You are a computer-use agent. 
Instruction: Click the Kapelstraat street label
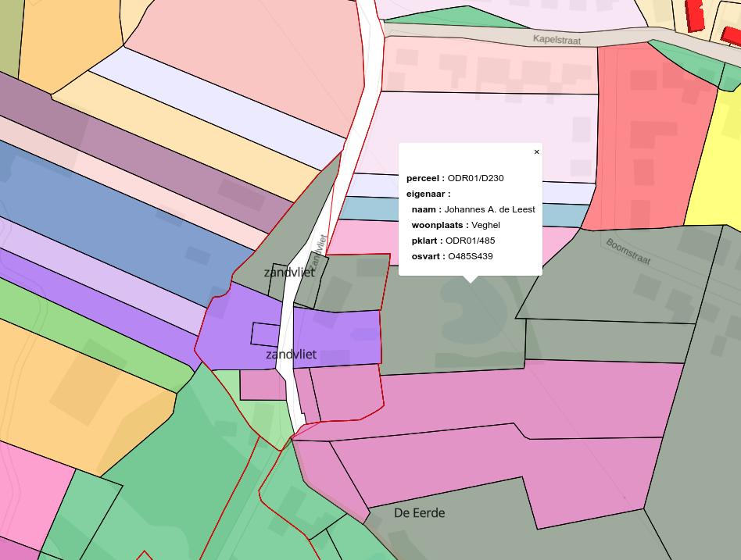point(557,39)
